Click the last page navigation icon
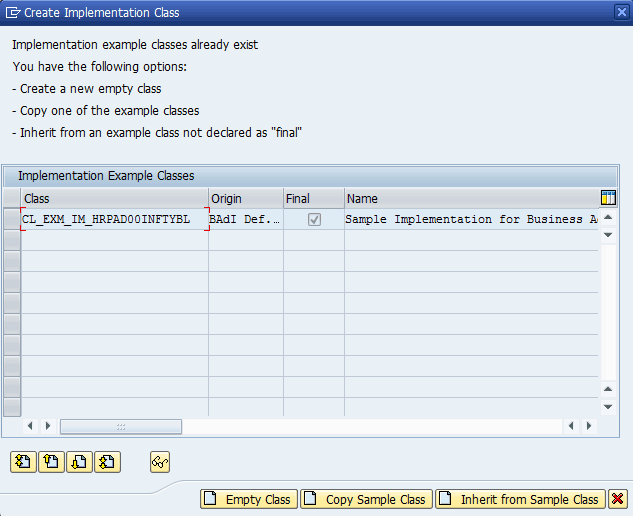The image size is (633, 516). (x=108, y=461)
